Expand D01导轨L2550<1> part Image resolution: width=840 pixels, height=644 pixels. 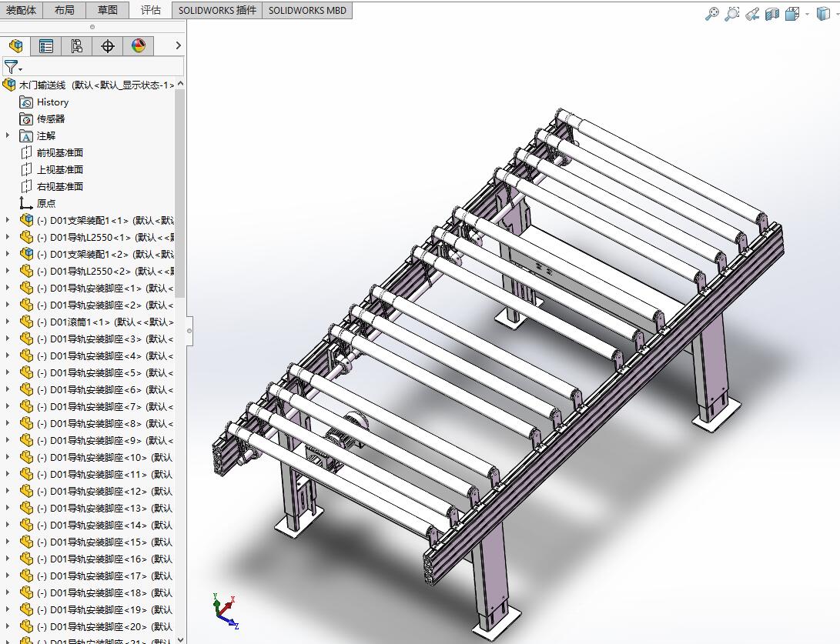[8, 237]
